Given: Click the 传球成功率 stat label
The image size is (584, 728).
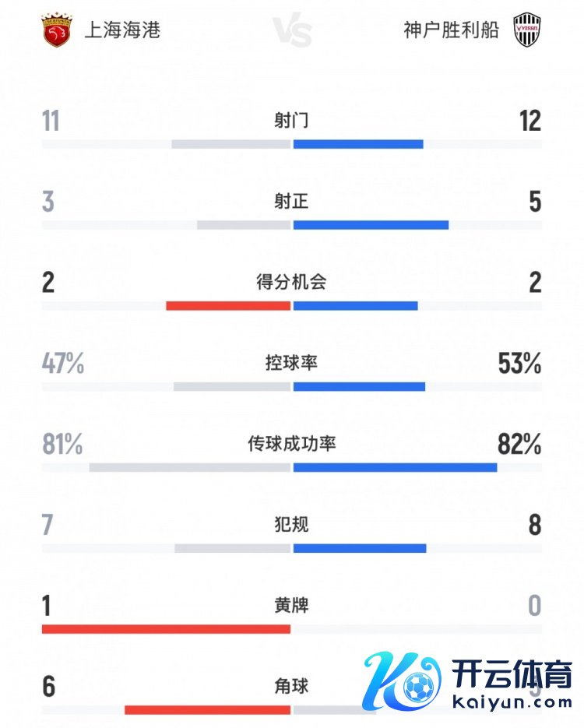Looking at the screenshot, I should coord(292,444).
